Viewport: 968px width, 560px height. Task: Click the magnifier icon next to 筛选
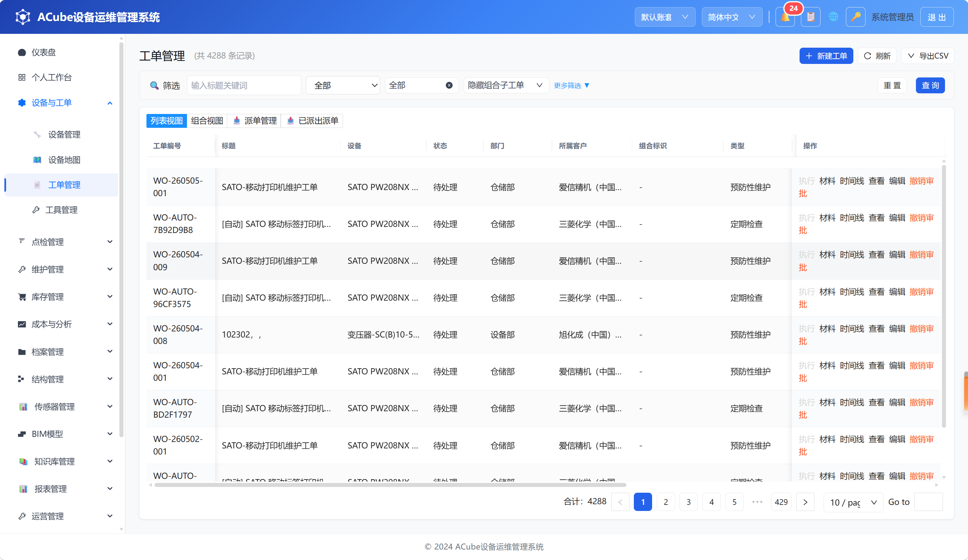coord(154,85)
